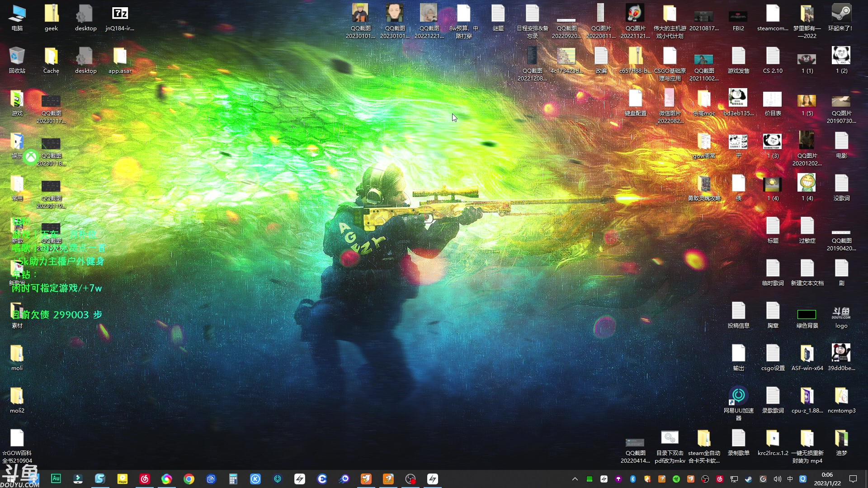Image resolution: width=868 pixels, height=488 pixels.
Task: Open the network tray icon
Action: (734, 479)
